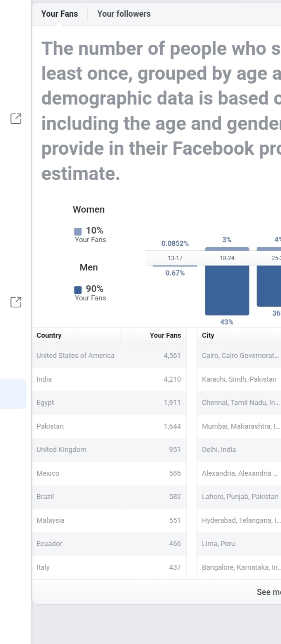Viewport: 281px width, 644px height.
Task: Click the Men legend dark blue square
Action: (78, 290)
